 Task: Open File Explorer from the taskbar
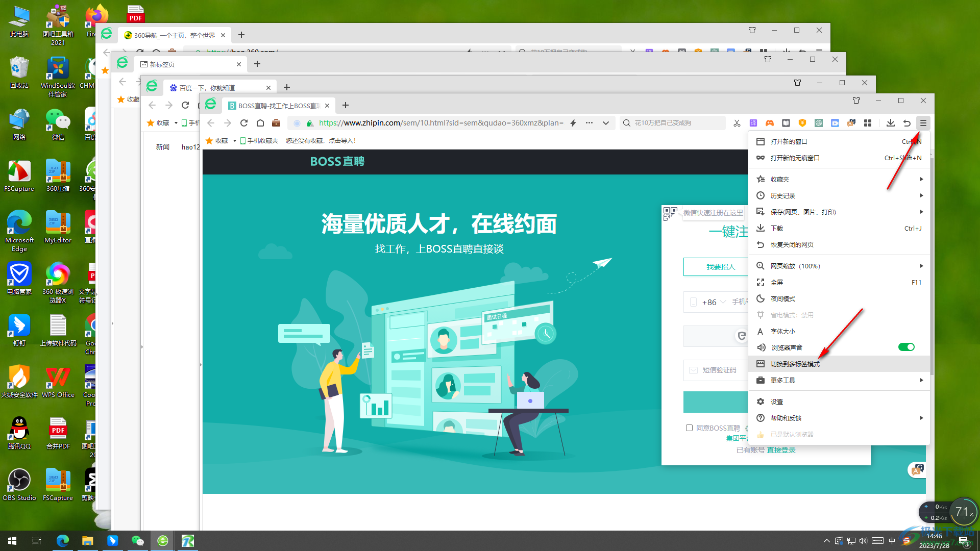[x=88, y=541]
